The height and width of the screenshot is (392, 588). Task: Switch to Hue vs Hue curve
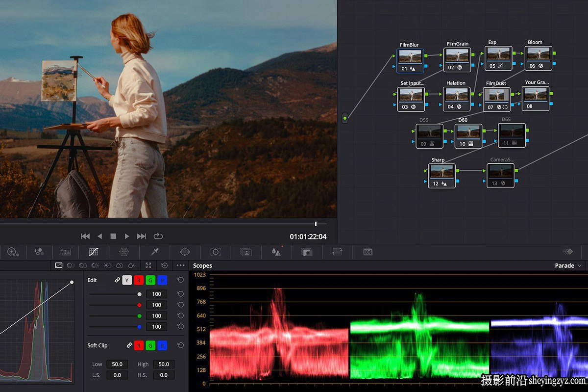pos(71,265)
